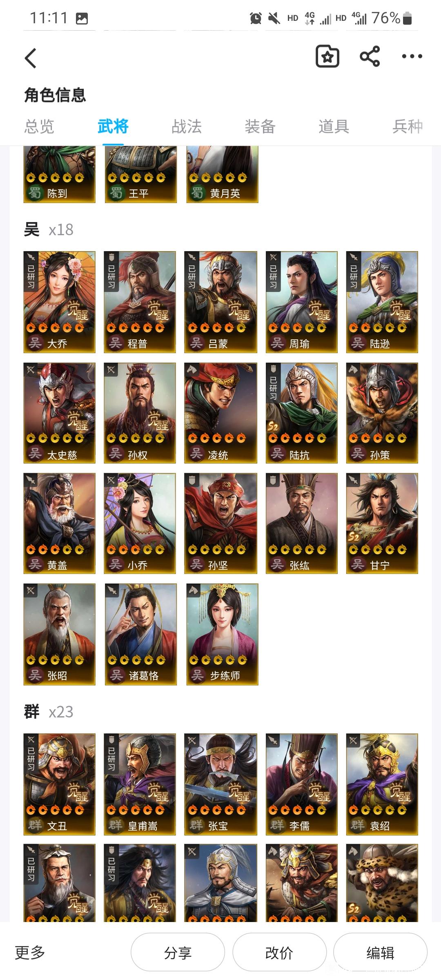The width and height of the screenshot is (441, 980).
Task: Open the 大乔 hero card
Action: click(59, 302)
